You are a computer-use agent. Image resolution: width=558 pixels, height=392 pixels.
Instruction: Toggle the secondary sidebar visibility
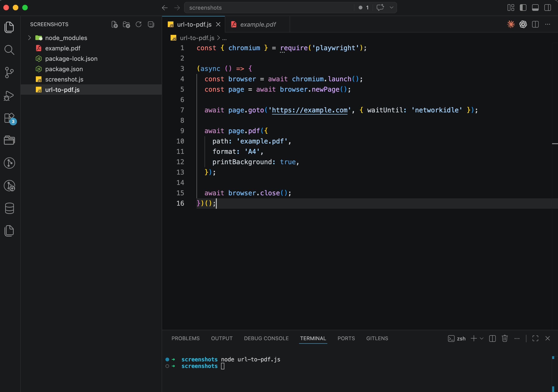[x=547, y=8]
